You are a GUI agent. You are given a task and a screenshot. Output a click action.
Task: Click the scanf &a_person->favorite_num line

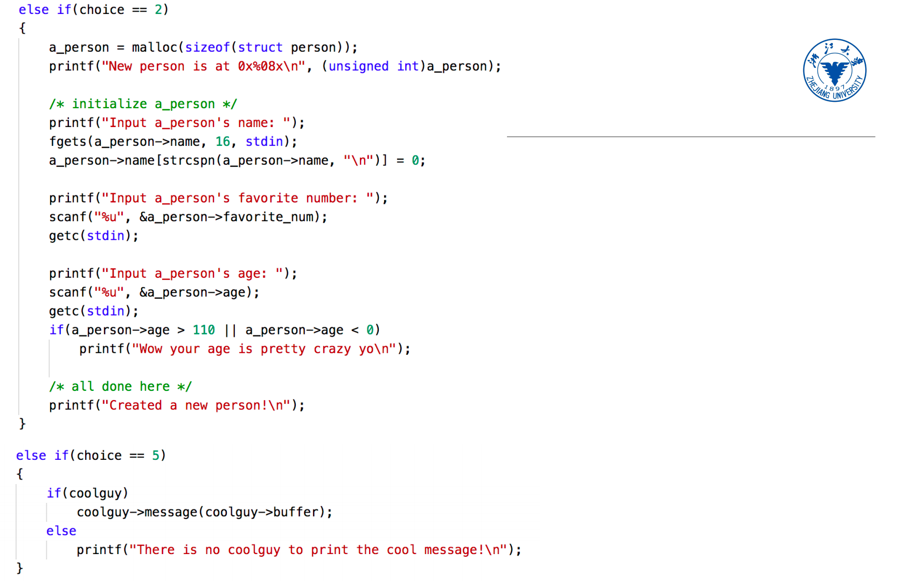point(188,217)
